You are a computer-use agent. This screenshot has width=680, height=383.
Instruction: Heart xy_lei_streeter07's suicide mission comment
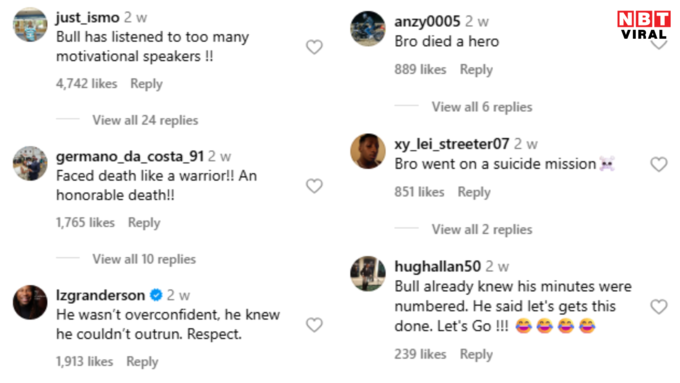tap(658, 164)
